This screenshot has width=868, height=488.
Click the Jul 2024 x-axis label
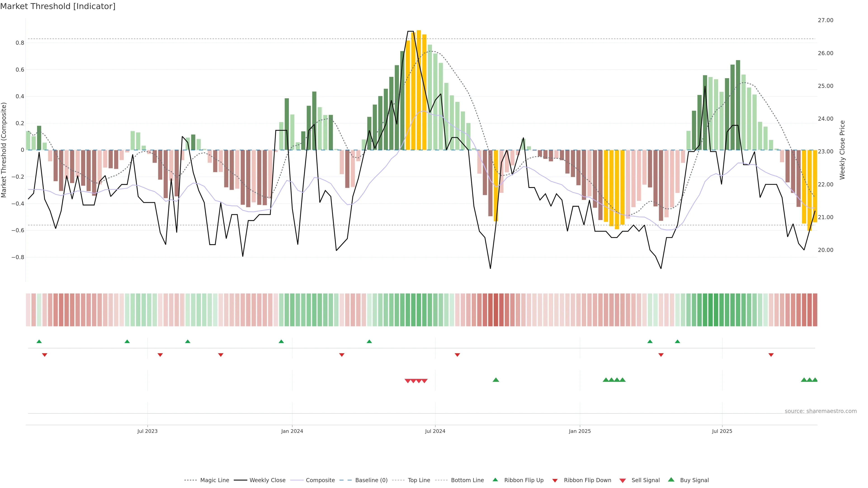pyautogui.click(x=435, y=431)
